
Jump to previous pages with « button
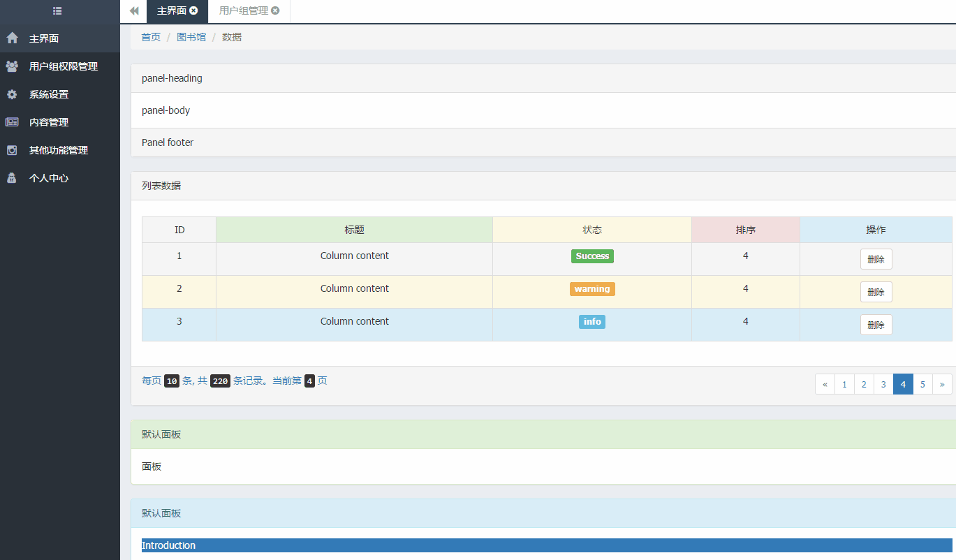click(825, 384)
